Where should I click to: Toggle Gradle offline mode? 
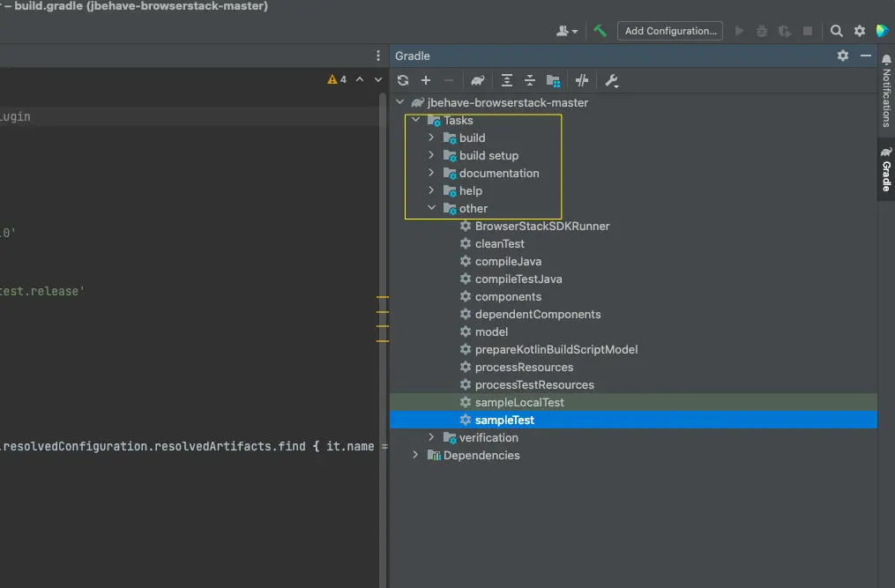point(582,80)
